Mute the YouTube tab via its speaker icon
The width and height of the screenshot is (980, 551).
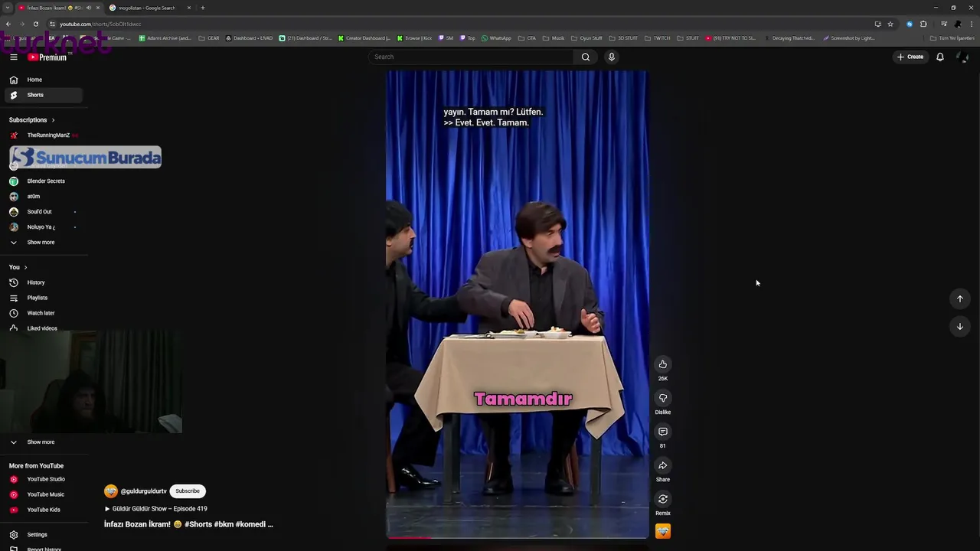(88, 8)
